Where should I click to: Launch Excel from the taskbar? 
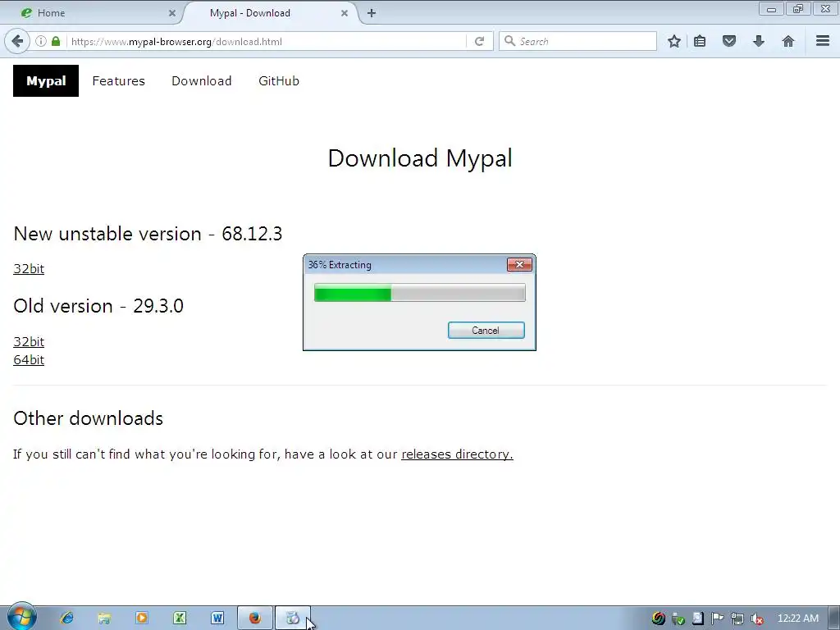(180, 619)
